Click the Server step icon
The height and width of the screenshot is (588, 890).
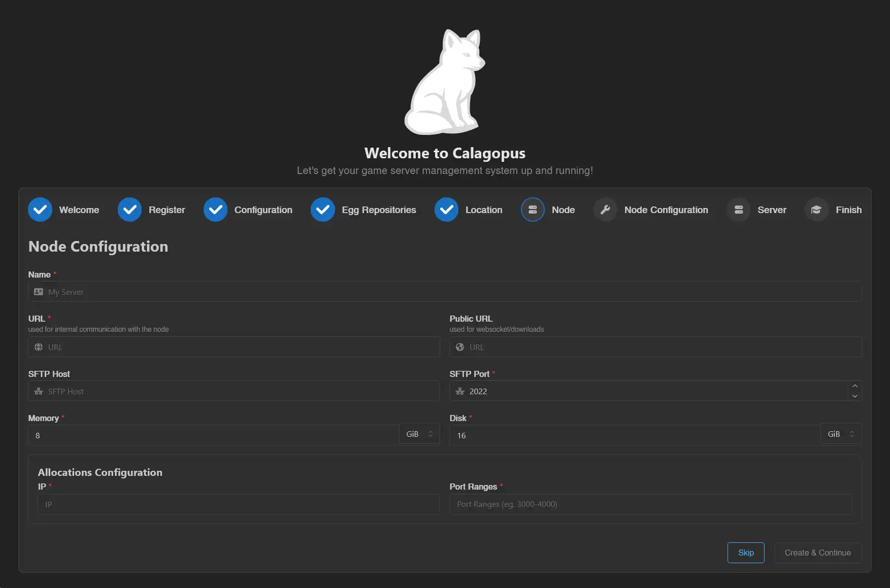pos(739,210)
